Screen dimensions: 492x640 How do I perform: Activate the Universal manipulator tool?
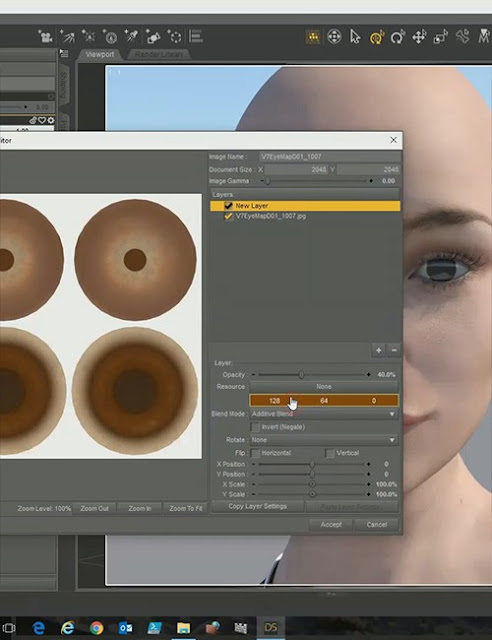(x=376, y=37)
